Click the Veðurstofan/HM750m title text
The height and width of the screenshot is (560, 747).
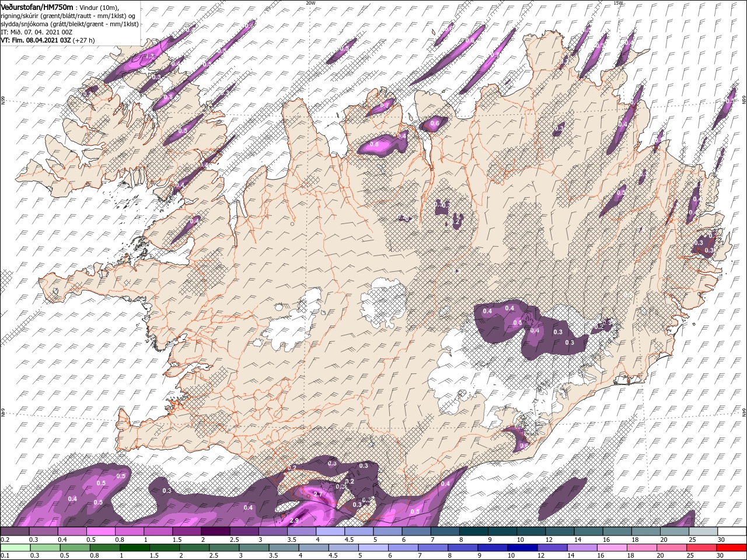(37, 6)
